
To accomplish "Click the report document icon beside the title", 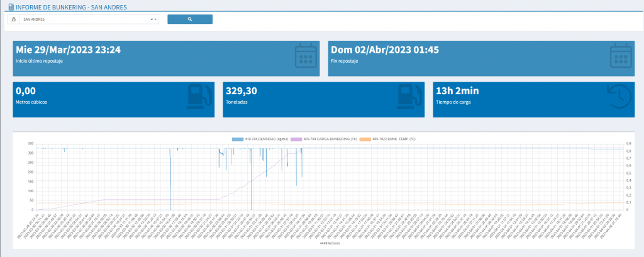I will click(x=9, y=7).
